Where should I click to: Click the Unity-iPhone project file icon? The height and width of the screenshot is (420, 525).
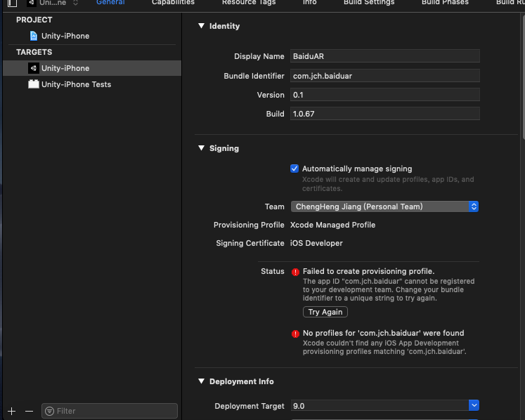pos(34,36)
